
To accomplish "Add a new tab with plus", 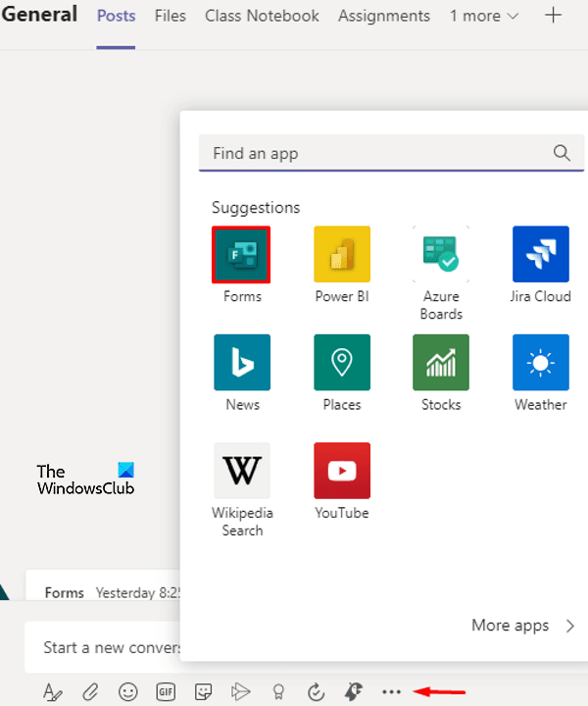I will coord(553,16).
